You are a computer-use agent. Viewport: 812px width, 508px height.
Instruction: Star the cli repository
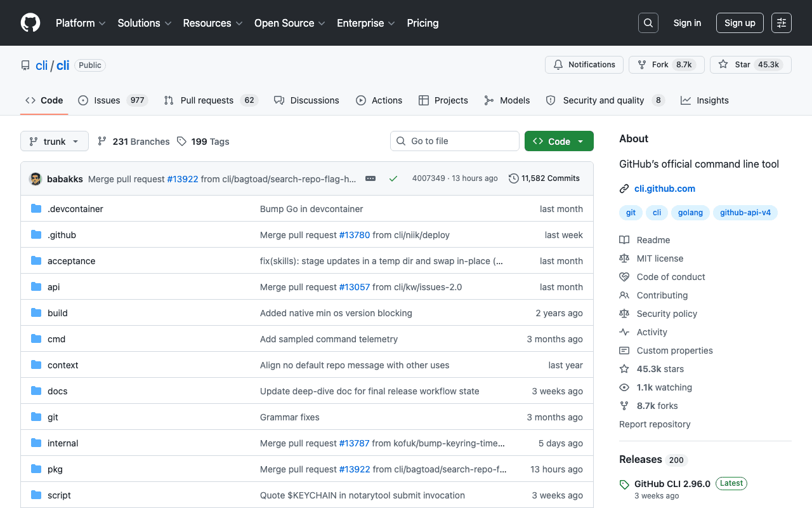point(750,65)
